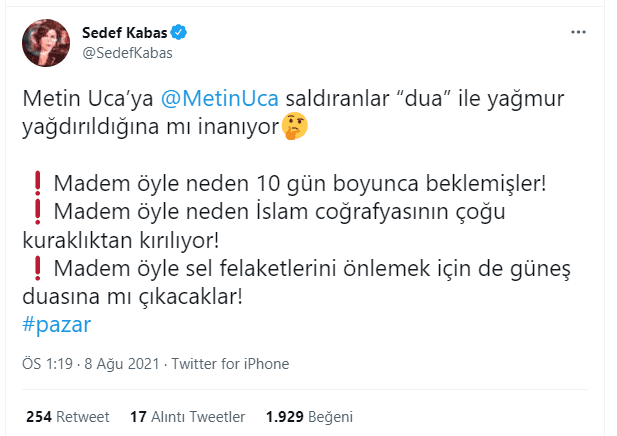Click the "duasına mı çıkacaklar" text line
The height and width of the screenshot is (436, 617).
[133, 297]
